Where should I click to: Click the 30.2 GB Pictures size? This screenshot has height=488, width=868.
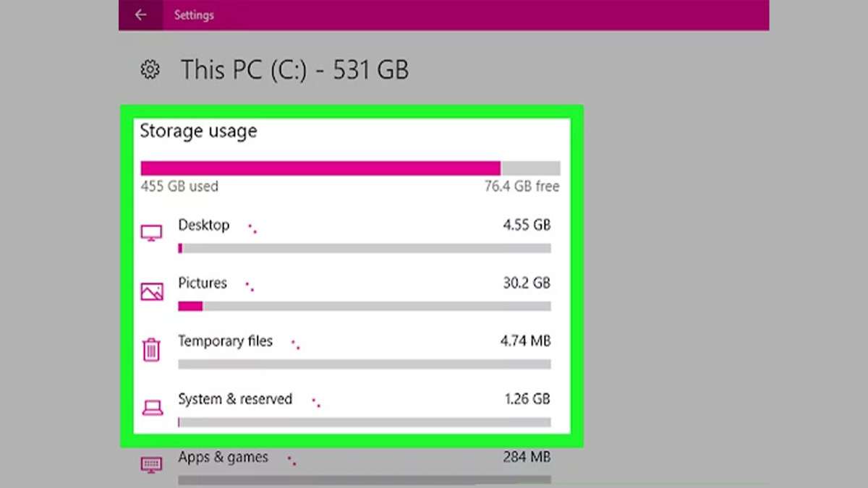point(527,283)
